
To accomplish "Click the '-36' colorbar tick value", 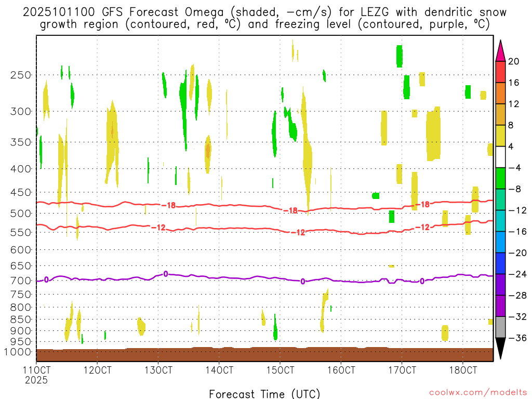I will point(517,338).
